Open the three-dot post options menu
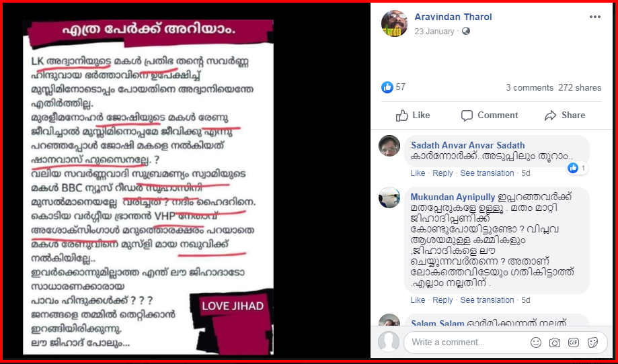Image resolution: width=618 pixels, height=364 pixels. [x=594, y=17]
